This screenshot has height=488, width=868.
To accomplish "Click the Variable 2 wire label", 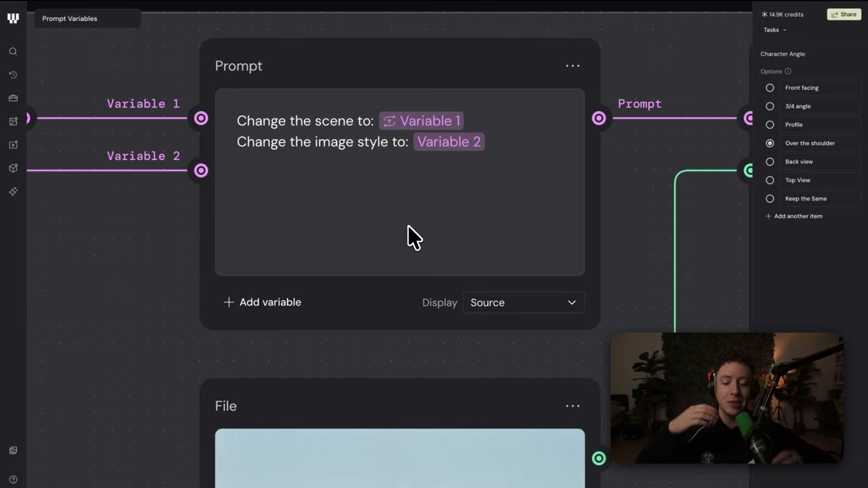I will [143, 156].
